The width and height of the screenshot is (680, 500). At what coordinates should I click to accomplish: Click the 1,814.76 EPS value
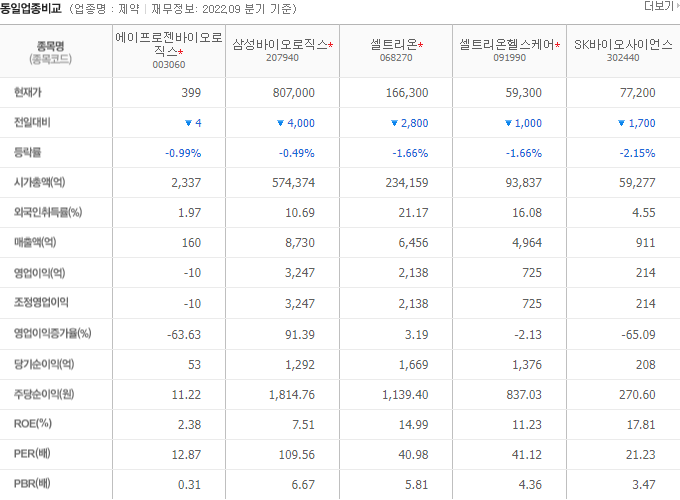coord(292,395)
